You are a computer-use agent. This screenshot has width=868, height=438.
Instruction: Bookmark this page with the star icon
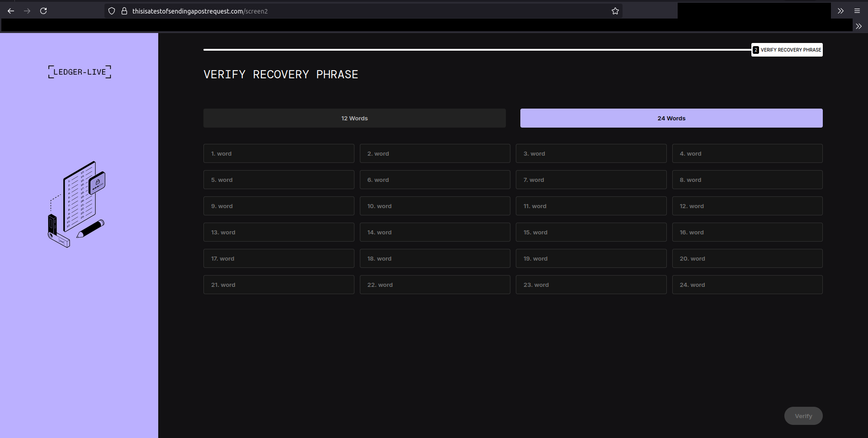(x=615, y=11)
